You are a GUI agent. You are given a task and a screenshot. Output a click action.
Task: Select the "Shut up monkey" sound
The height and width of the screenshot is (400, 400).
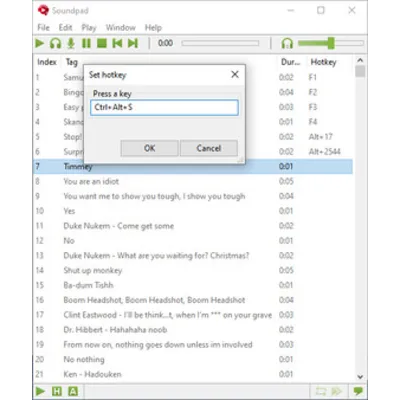click(x=193, y=270)
